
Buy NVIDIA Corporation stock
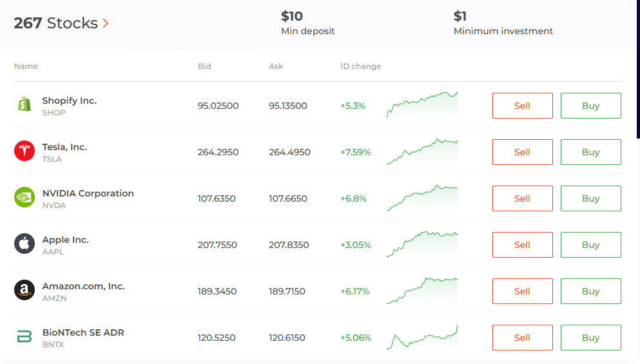590,198
